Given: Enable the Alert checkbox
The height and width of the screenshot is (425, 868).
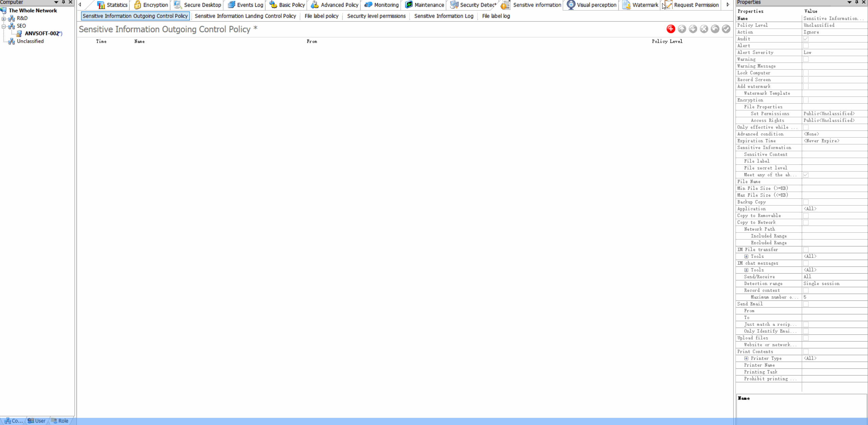Looking at the screenshot, I should [806, 46].
